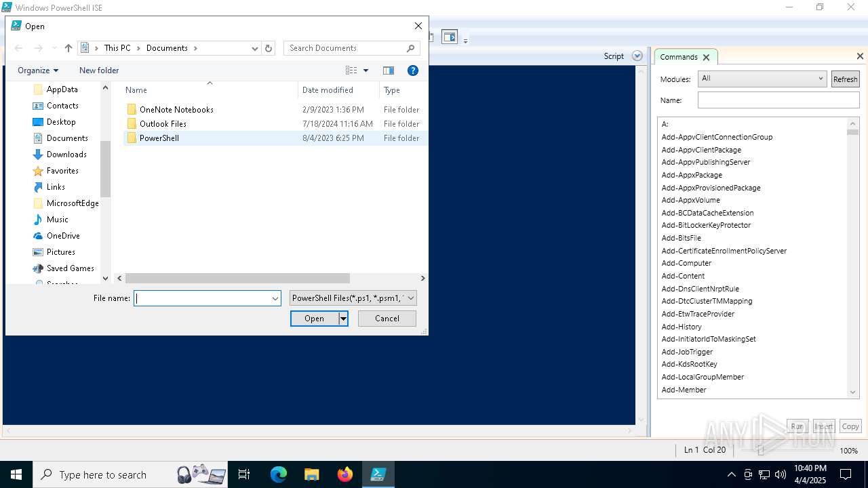This screenshot has width=868, height=488.
Task: Open Saved Games in the navigation pane
Action: (x=71, y=268)
